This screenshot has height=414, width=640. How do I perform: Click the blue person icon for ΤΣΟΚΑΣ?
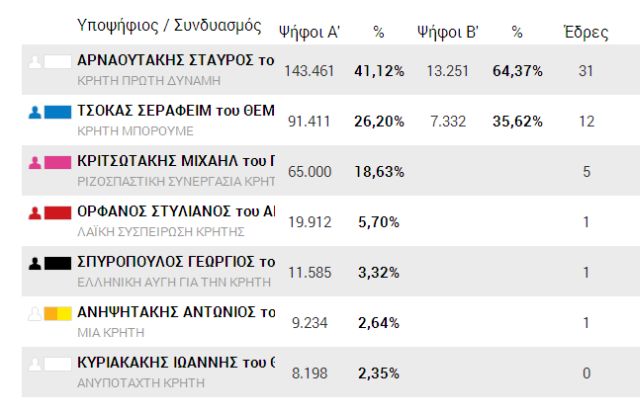point(35,112)
